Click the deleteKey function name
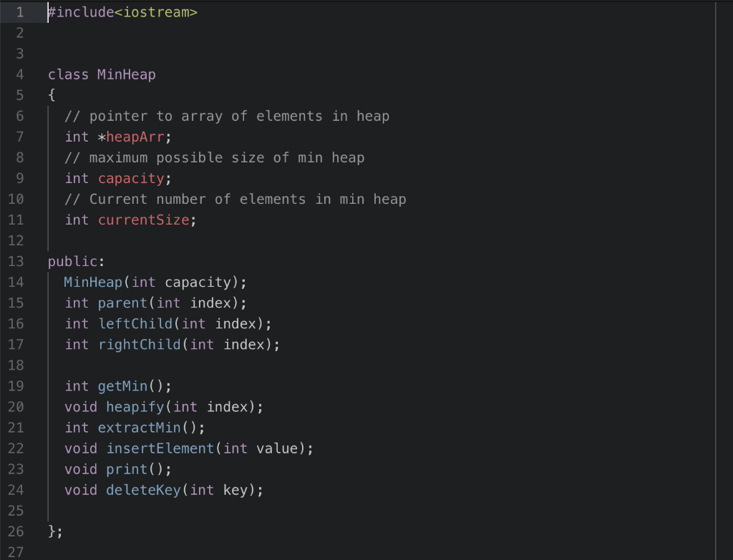This screenshot has width=733, height=560. click(142, 489)
